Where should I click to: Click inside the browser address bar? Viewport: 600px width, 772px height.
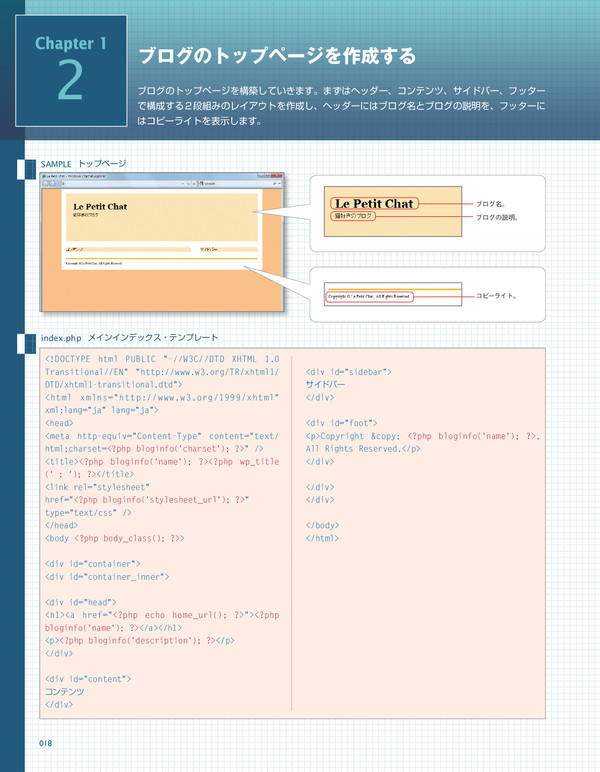click(118, 184)
